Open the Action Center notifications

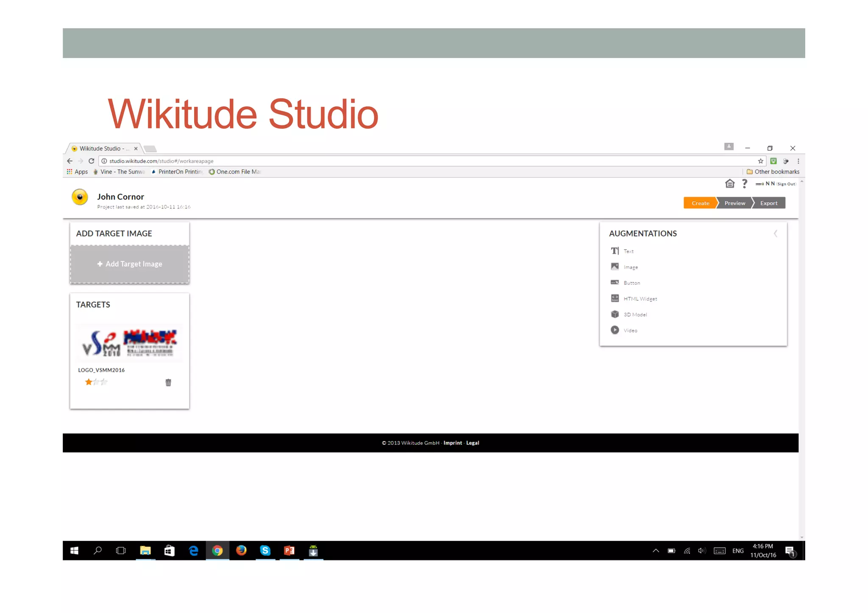790,551
